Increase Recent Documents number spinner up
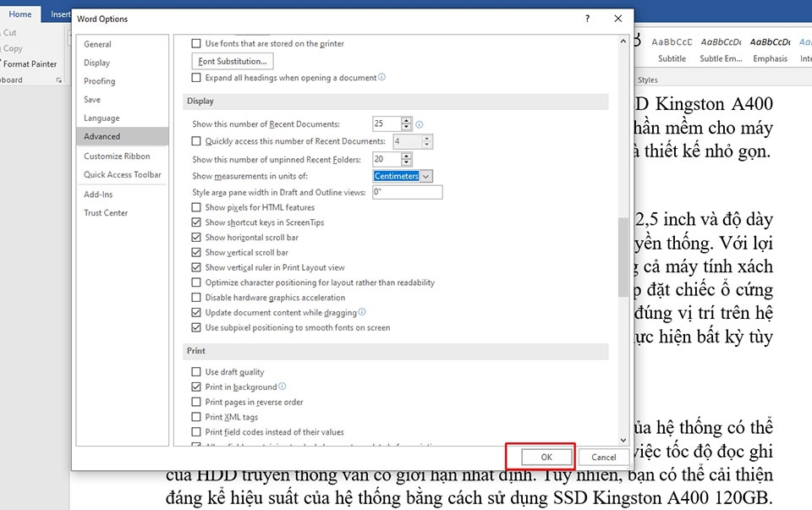The image size is (812, 510). [407, 121]
